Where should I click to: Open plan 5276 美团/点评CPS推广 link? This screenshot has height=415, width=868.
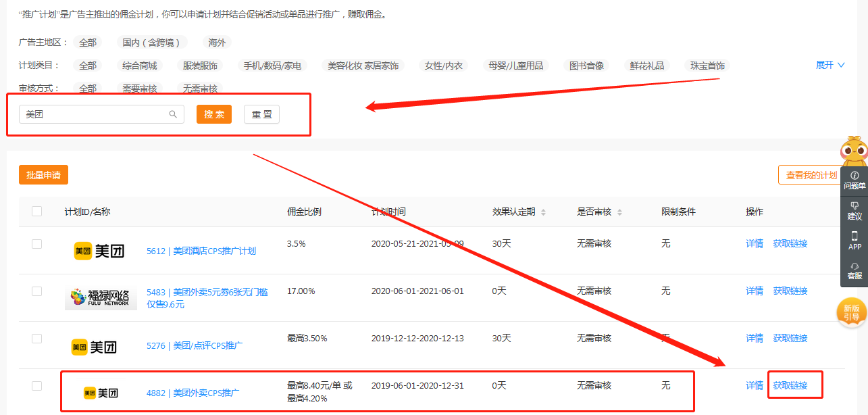195,345
